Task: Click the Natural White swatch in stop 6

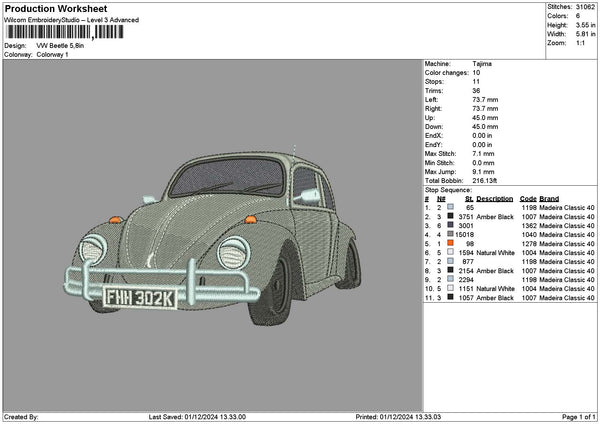Action: click(450, 252)
